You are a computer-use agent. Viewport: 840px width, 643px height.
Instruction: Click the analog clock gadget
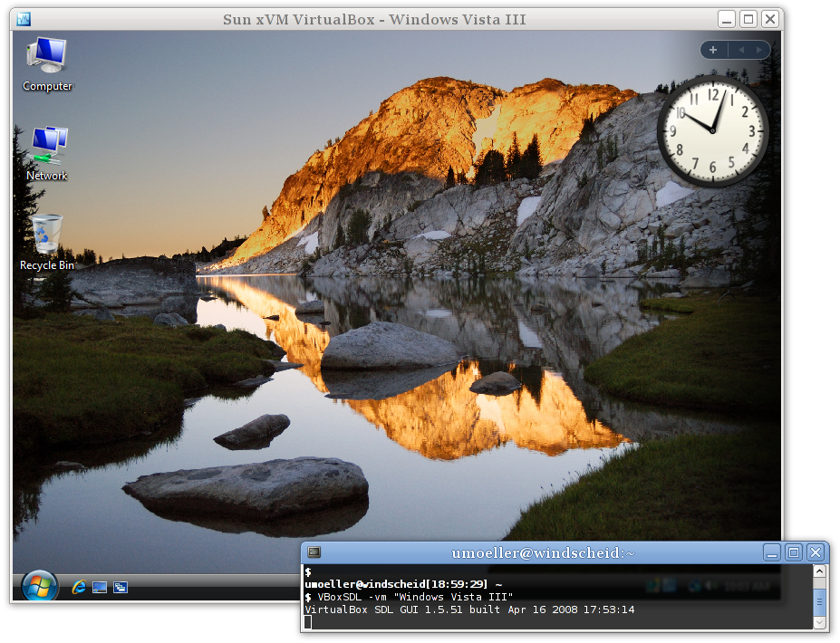click(712, 130)
